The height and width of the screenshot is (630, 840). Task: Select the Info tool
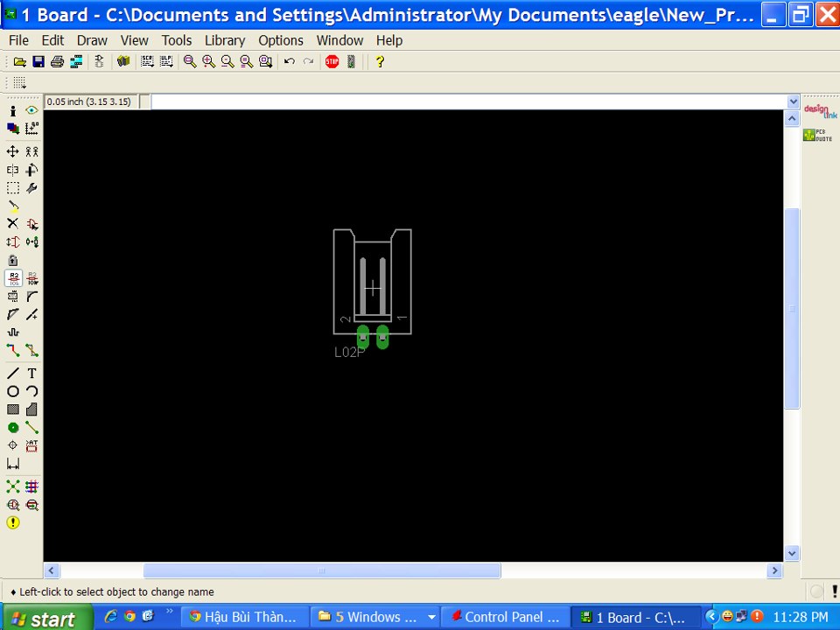(x=13, y=111)
